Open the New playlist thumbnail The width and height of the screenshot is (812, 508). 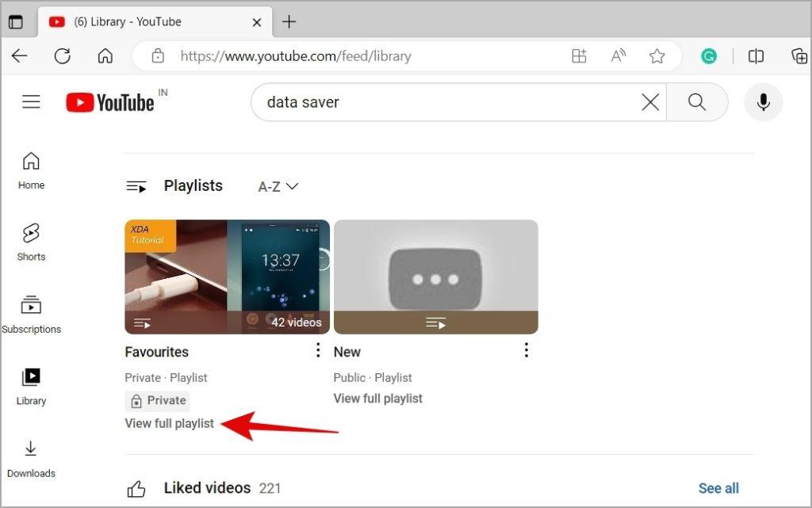436,277
